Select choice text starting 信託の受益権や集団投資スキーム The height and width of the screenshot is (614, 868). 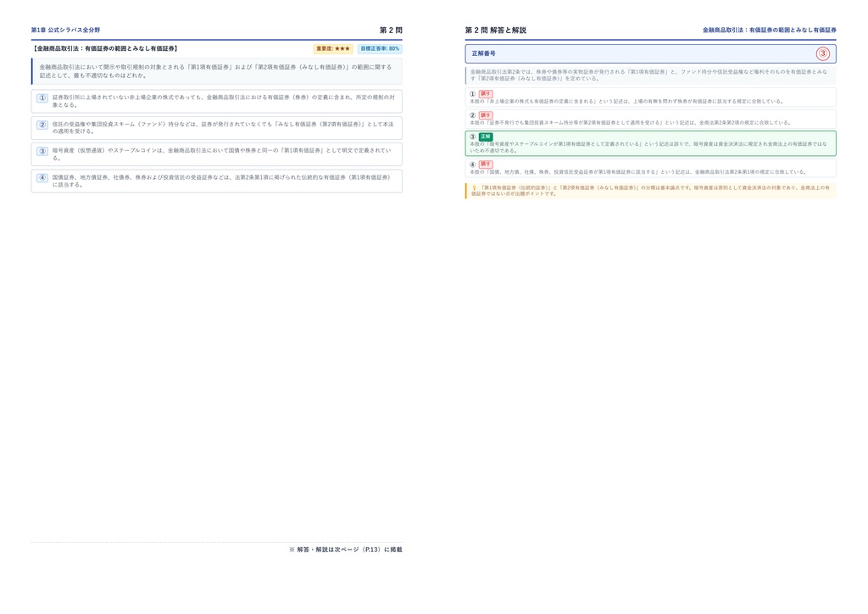click(x=223, y=128)
